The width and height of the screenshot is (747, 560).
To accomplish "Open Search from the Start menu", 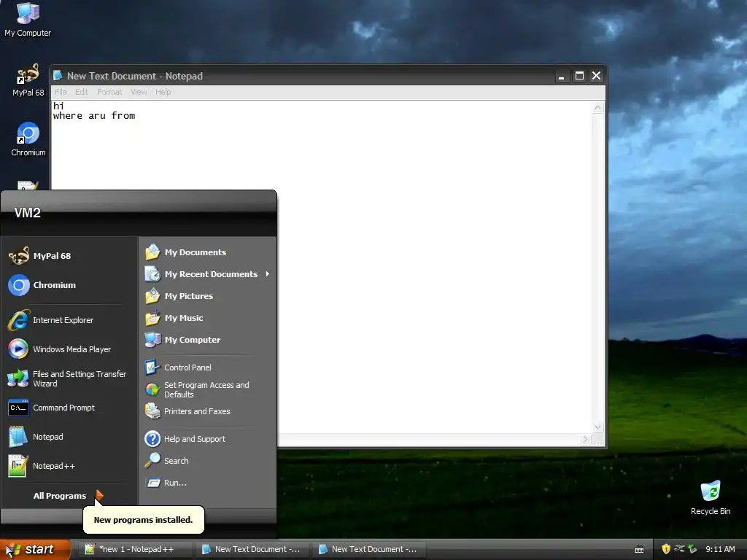I will click(207, 461).
